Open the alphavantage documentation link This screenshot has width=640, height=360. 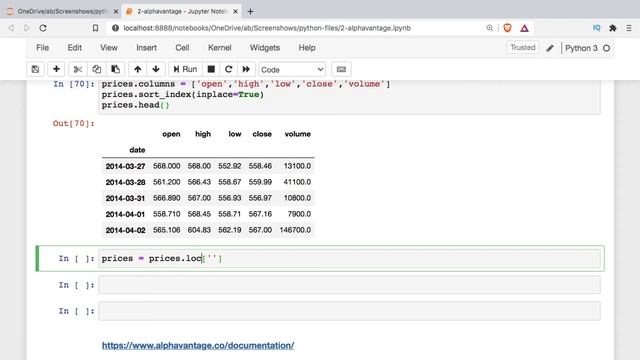(x=198, y=345)
